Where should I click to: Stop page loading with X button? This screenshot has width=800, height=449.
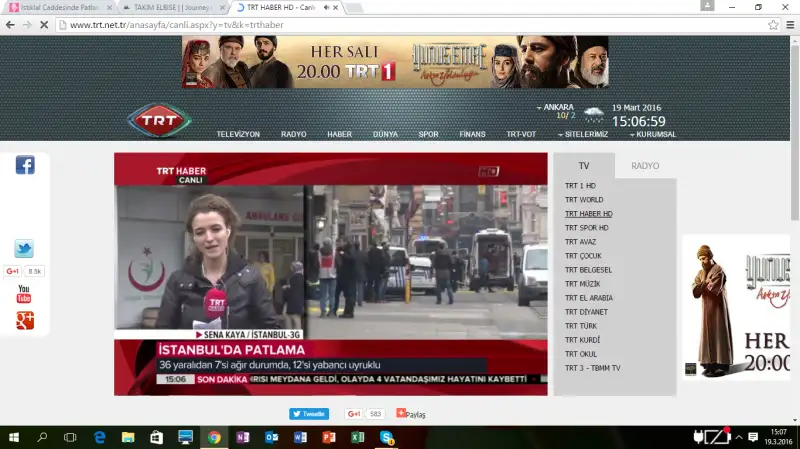[x=44, y=24]
